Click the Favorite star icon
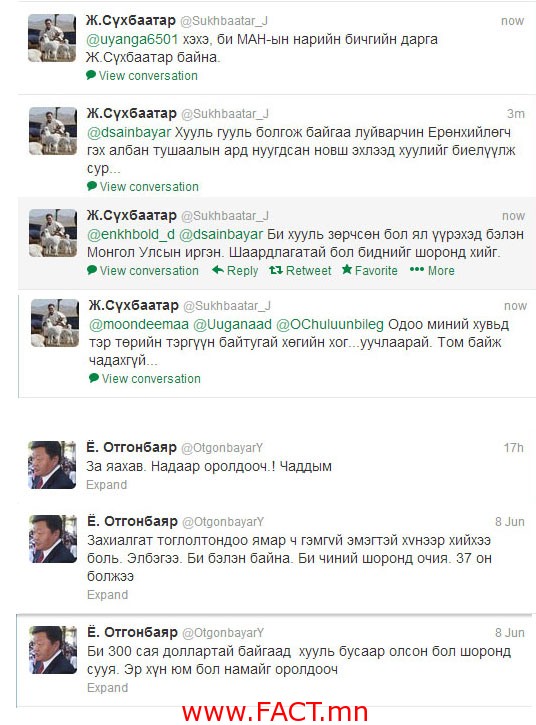The image size is (536, 725). pos(347,269)
